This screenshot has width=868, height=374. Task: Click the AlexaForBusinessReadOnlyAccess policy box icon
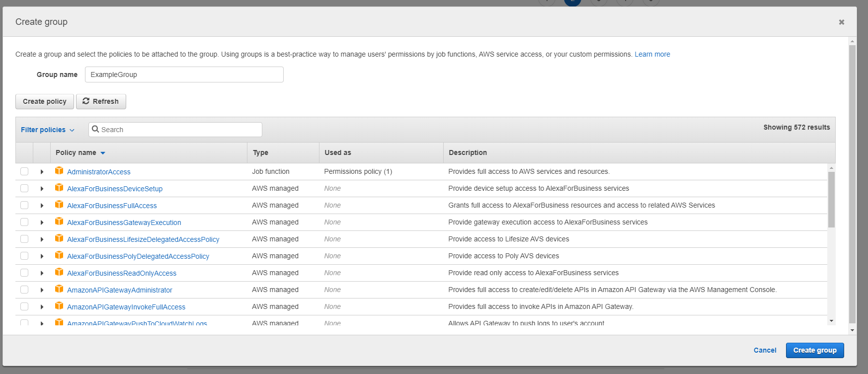(x=59, y=272)
